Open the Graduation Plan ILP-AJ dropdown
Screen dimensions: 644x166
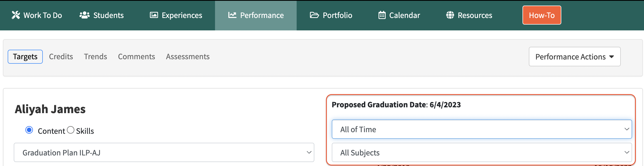pyautogui.click(x=164, y=153)
